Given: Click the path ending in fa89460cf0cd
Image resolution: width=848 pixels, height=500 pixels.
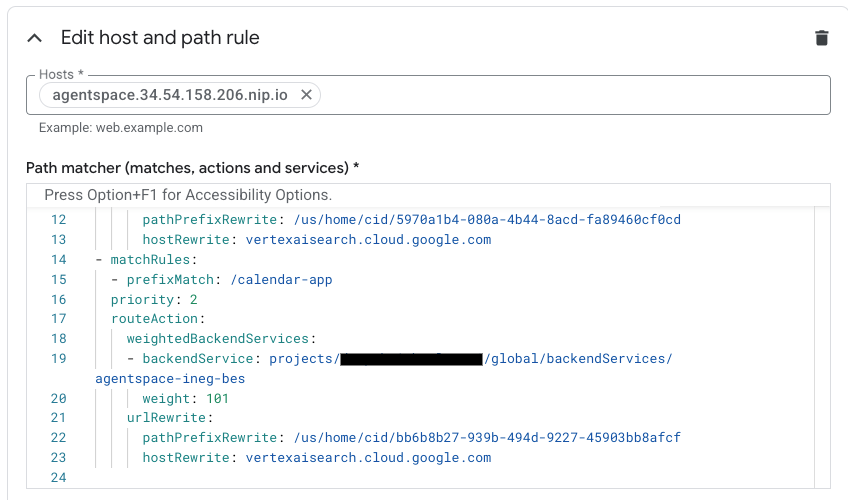Looking at the screenshot, I should [487, 220].
